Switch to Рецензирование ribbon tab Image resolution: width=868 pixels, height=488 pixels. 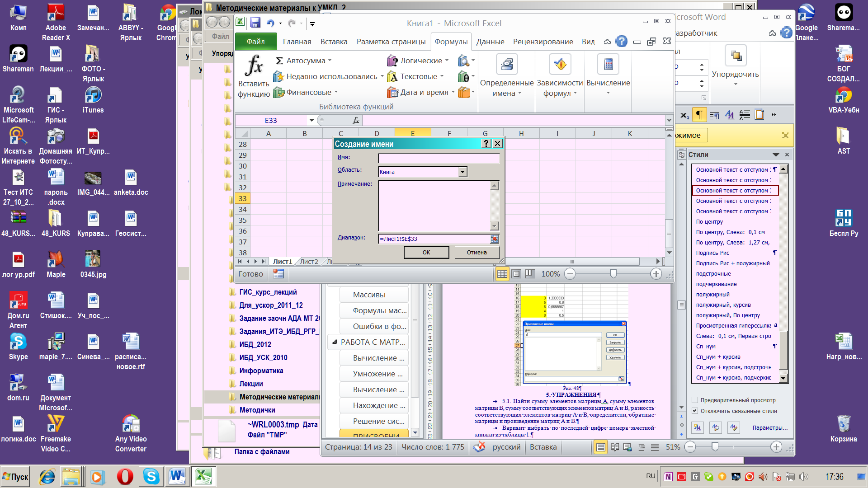543,42
